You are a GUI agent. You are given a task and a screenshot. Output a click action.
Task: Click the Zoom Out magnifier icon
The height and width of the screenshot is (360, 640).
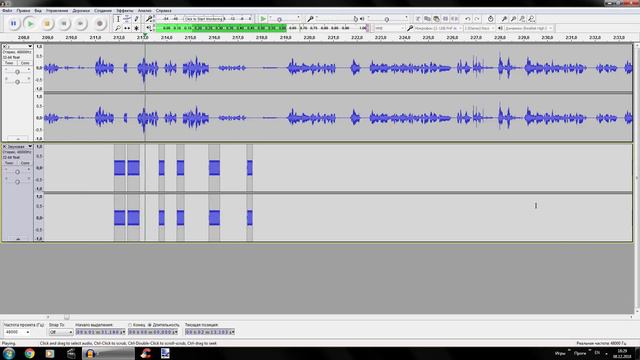point(513,19)
